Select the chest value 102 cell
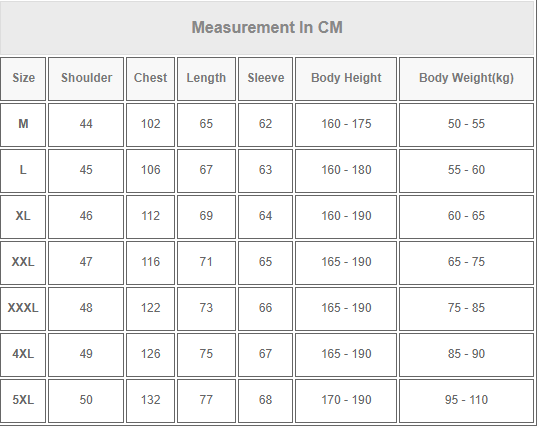 (151, 125)
